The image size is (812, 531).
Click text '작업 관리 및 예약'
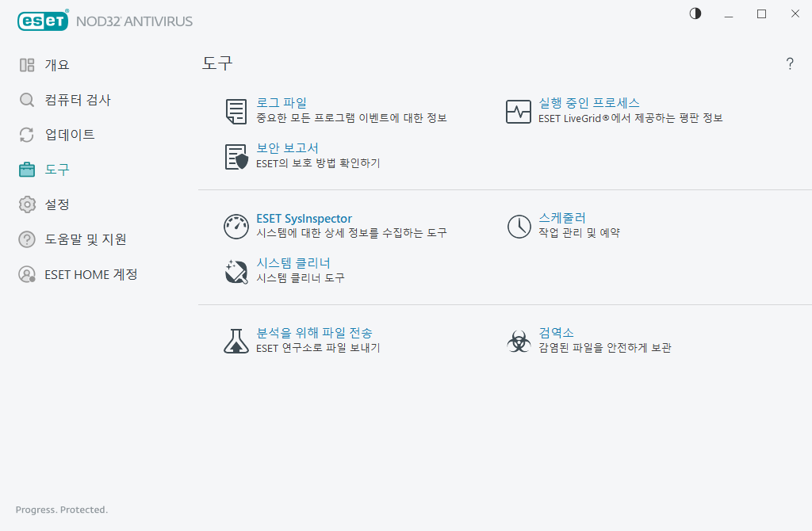pos(579,233)
